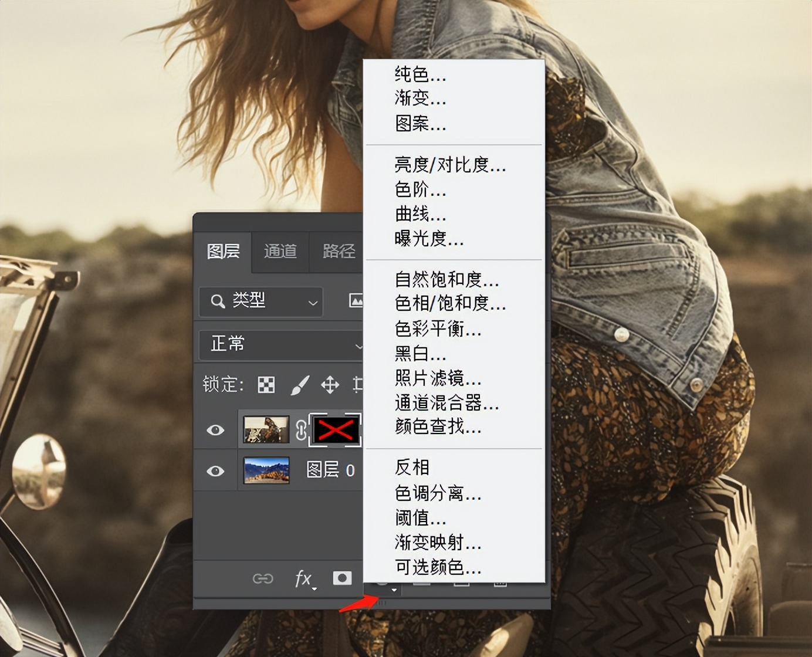The width and height of the screenshot is (812, 657).
Task: Choose 可选颜色... at menu bottom
Action: click(438, 567)
